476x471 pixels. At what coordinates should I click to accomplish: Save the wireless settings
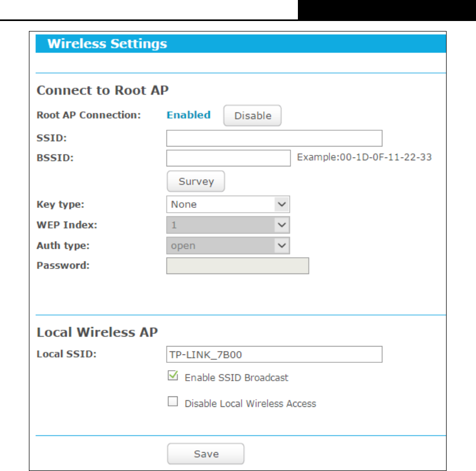(205, 454)
